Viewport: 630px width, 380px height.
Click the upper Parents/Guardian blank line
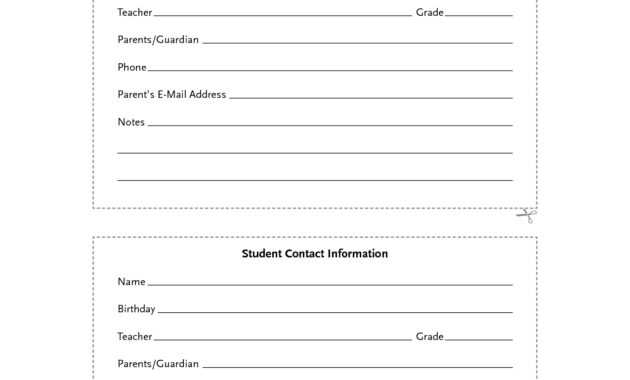coord(358,43)
